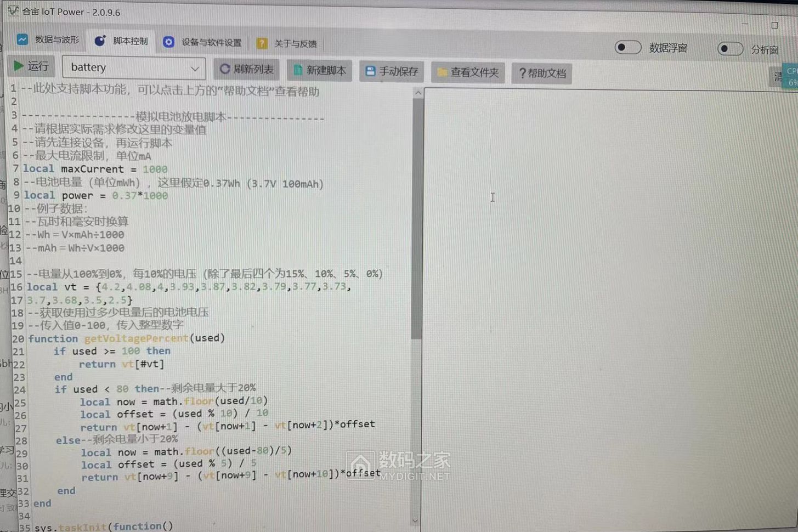This screenshot has width=798, height=532.
Task: Click the 'sys.taskInit(function()' line
Action: pos(104,527)
